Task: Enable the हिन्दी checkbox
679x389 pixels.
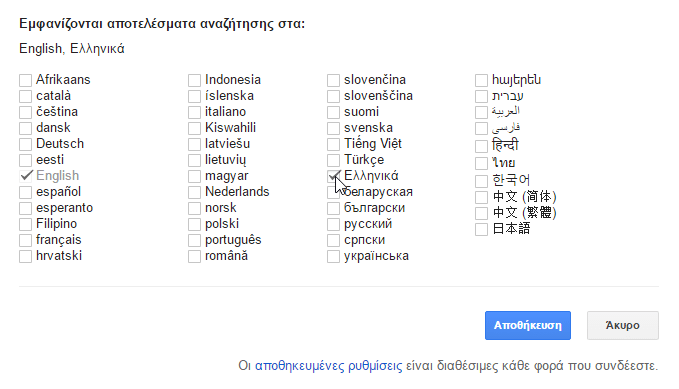Action: click(482, 146)
